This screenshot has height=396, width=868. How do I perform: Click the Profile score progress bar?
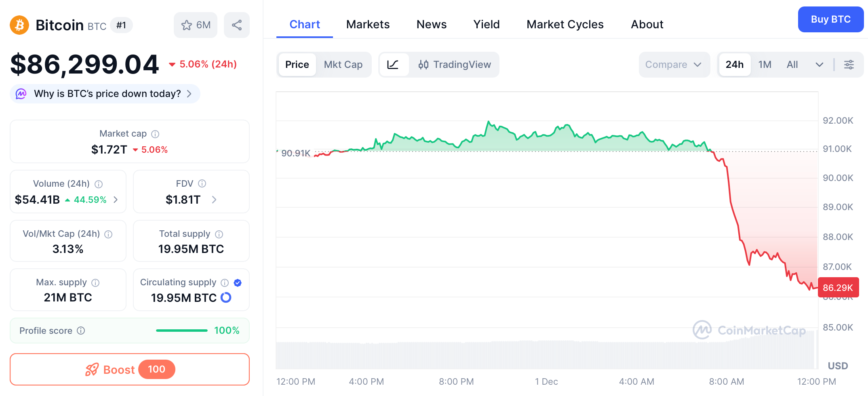tap(181, 330)
